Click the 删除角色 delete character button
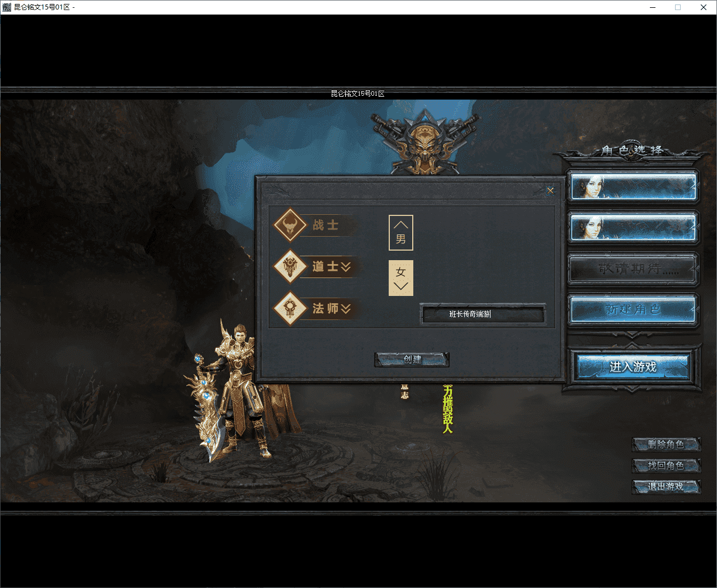 [x=666, y=445]
